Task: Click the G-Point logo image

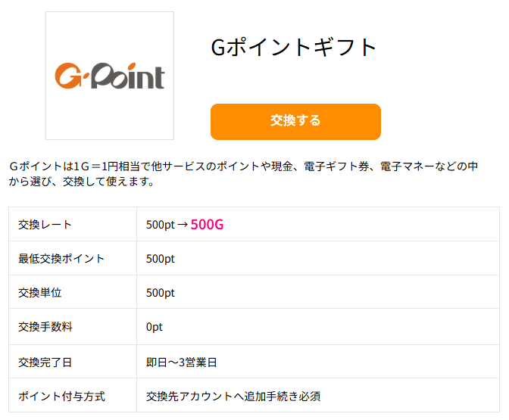Action: 110,76
